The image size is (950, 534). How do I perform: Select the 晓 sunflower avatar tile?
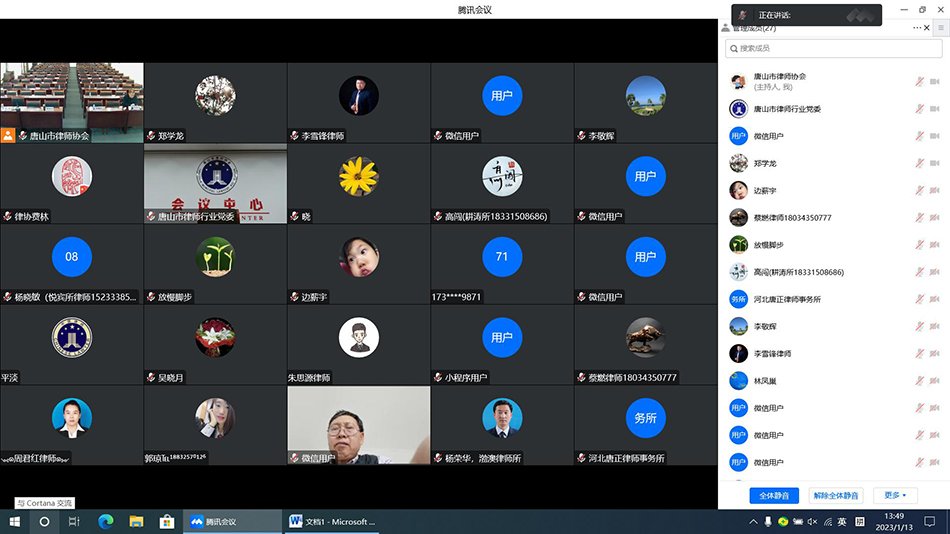[x=359, y=183]
